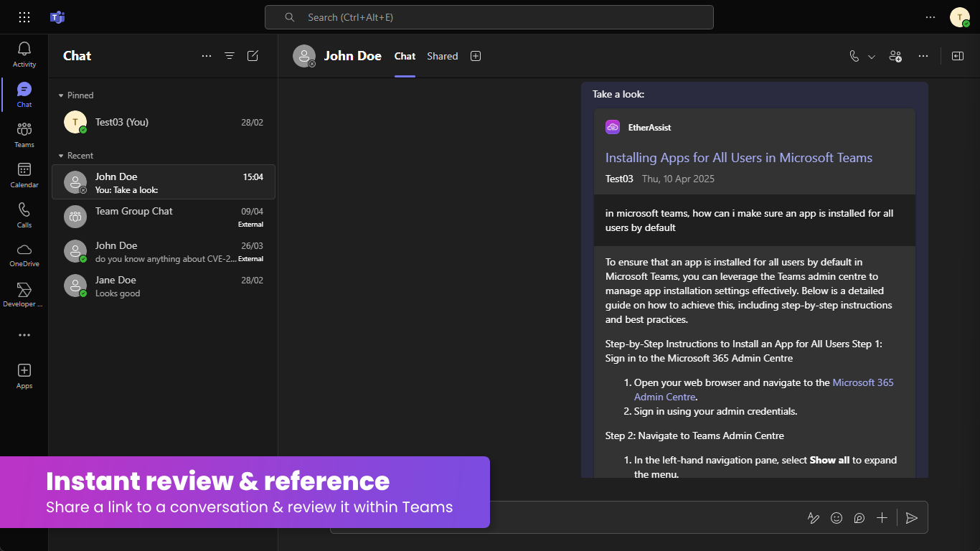This screenshot has height=551, width=980.
Task: Open the Loop components button in compose box
Action: click(859, 518)
